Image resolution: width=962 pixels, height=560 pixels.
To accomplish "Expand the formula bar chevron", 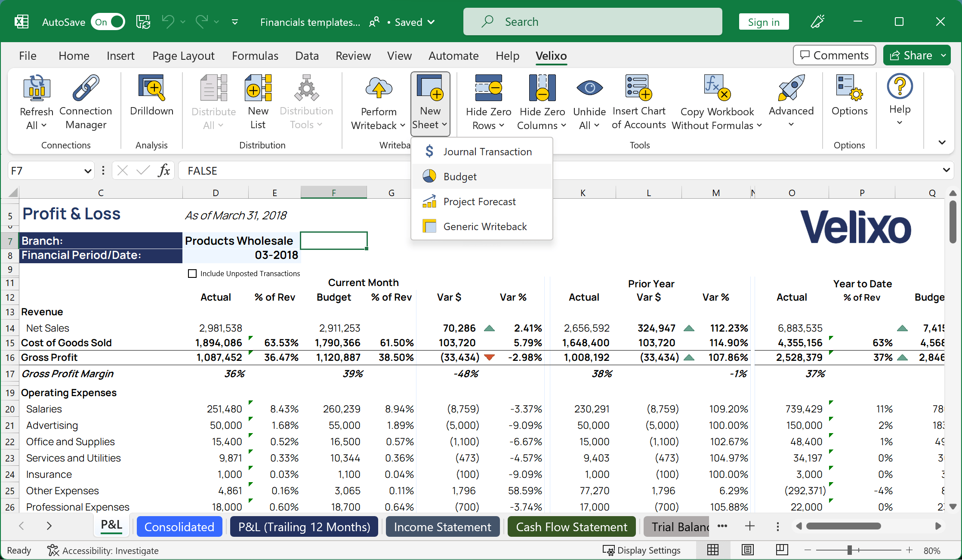I will (x=946, y=170).
